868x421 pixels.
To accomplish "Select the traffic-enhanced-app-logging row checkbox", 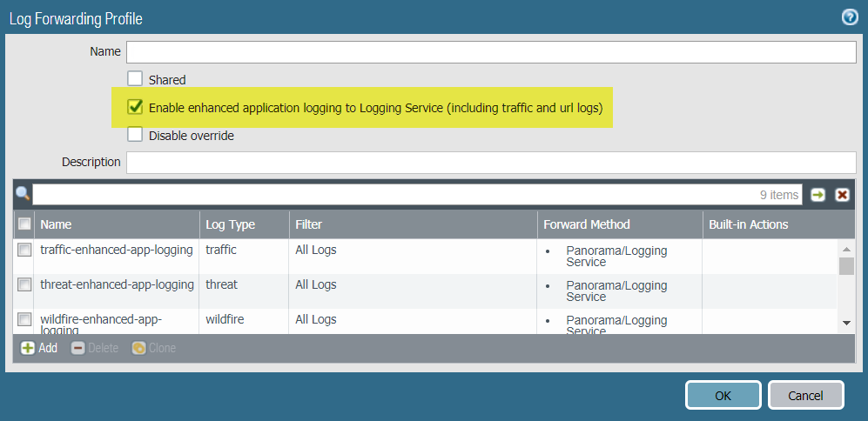I will (24, 251).
